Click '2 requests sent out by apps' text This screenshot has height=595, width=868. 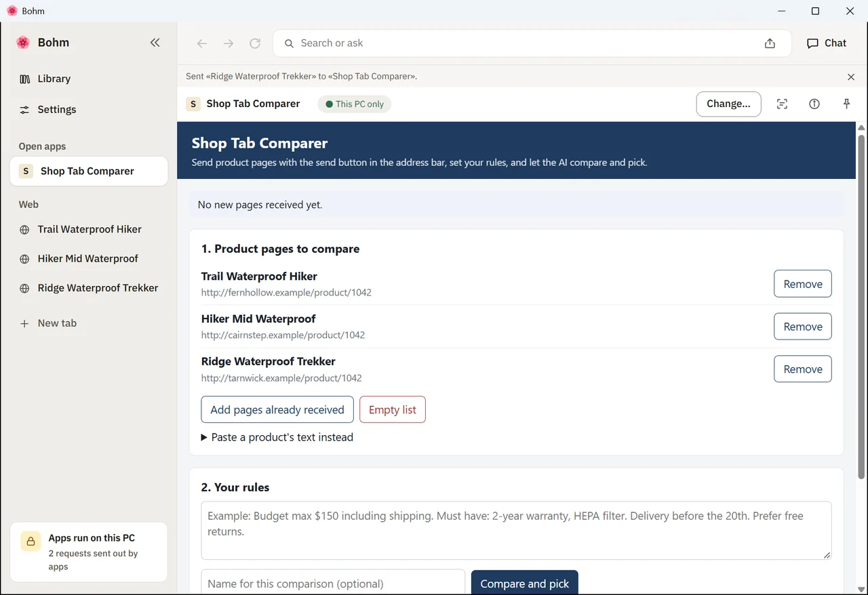(x=93, y=560)
